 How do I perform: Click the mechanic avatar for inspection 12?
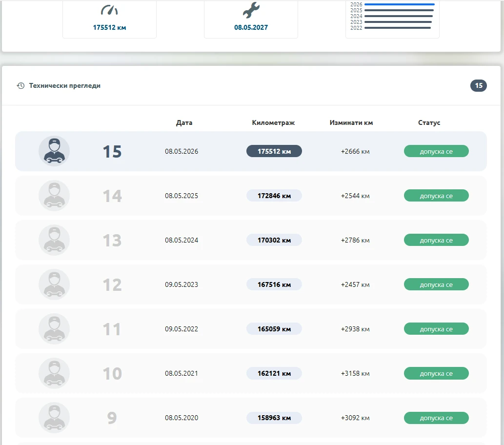54,284
